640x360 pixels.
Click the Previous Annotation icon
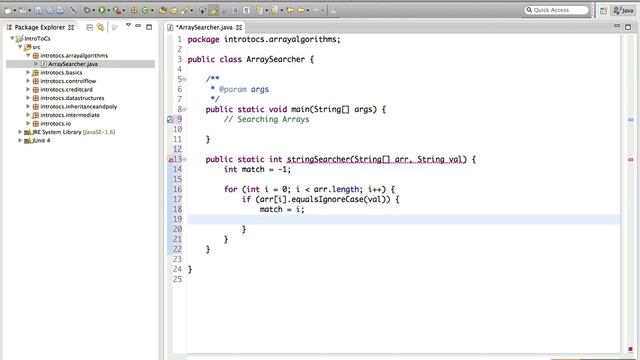click(x=274, y=10)
